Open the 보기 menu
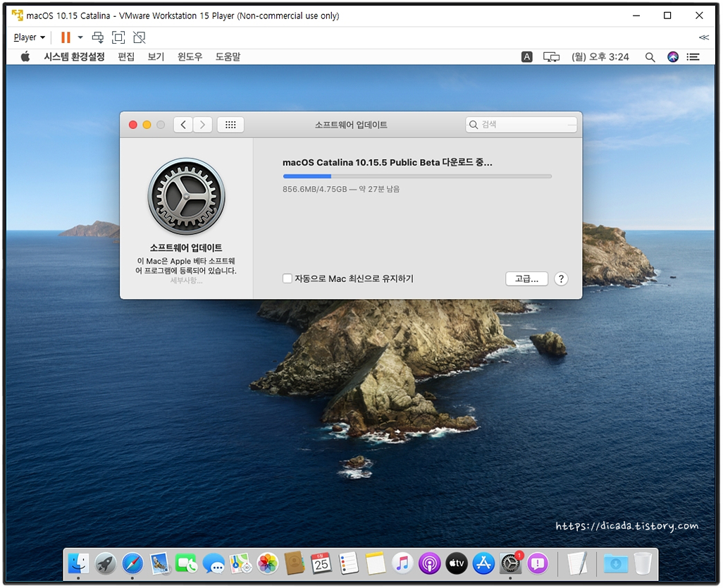Viewport: 723px width, 588px height. [156, 56]
